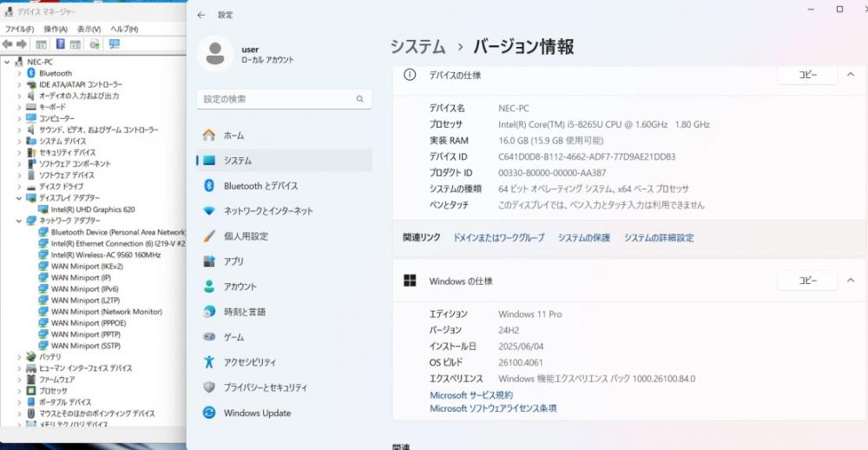The width and height of the screenshot is (868, 450).
Task: Click the デバイス ID value text
Action: click(587, 157)
